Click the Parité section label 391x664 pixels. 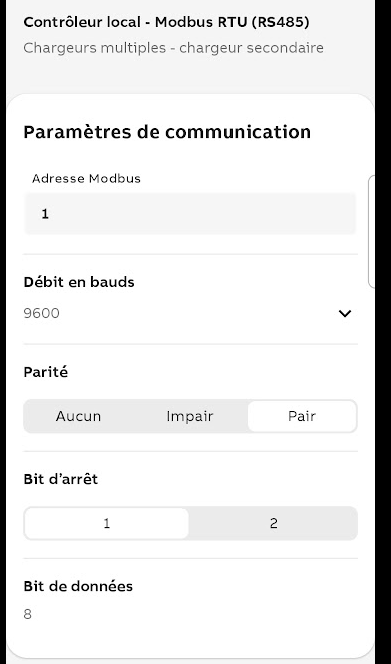click(46, 372)
